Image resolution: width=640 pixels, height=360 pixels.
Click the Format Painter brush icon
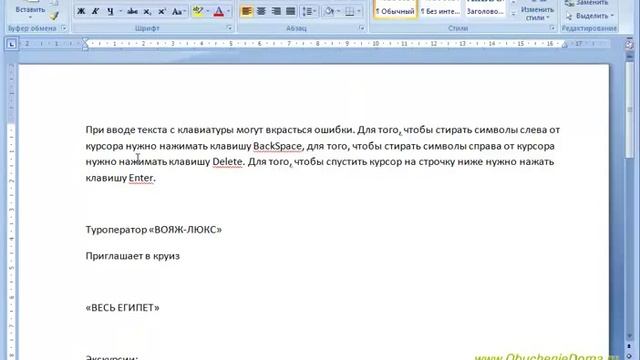pos(54,16)
